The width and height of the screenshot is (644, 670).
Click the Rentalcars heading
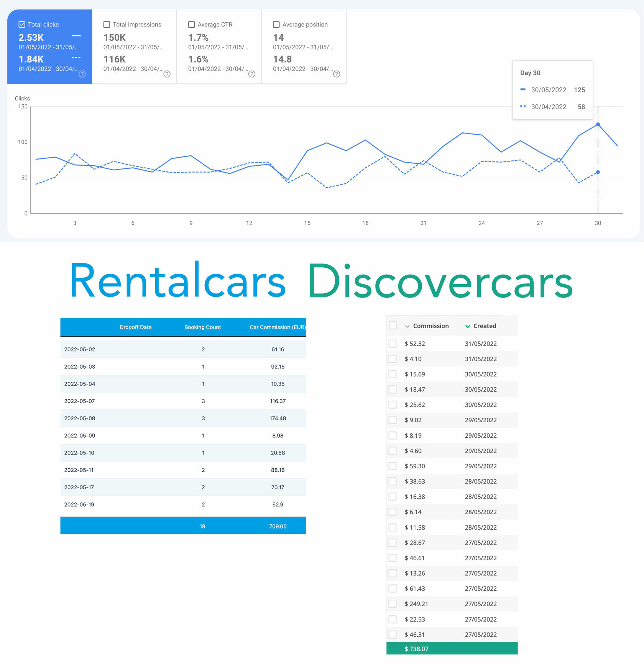click(x=178, y=280)
